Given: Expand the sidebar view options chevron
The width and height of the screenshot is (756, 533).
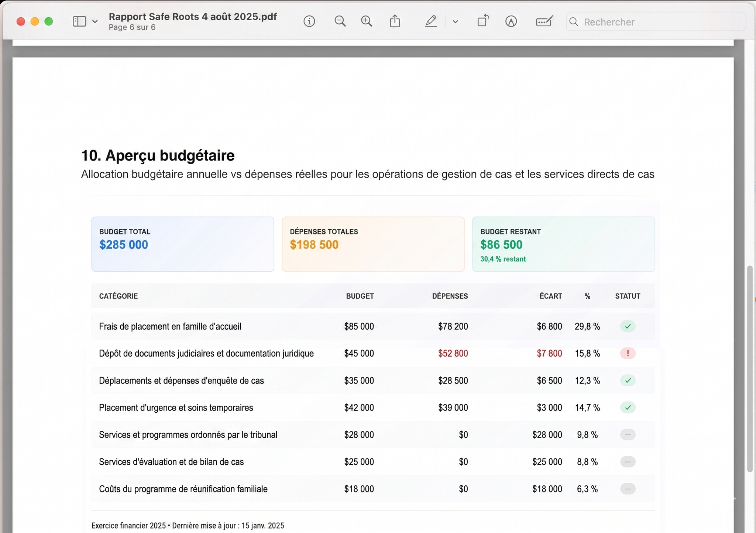Looking at the screenshot, I should pyautogui.click(x=95, y=21).
